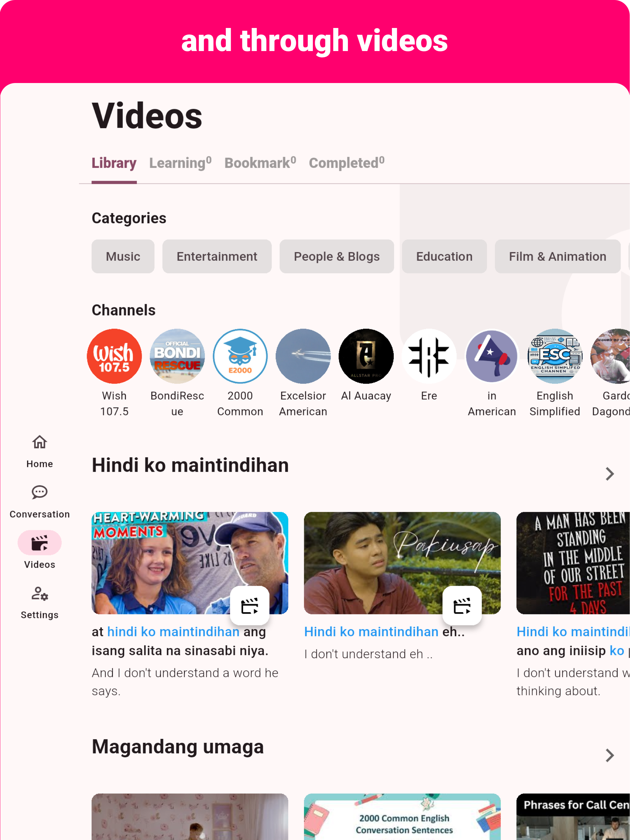Screen dimensions: 630x840
Task: Expand the Hindi ko maintindihan section
Action: 609,474
